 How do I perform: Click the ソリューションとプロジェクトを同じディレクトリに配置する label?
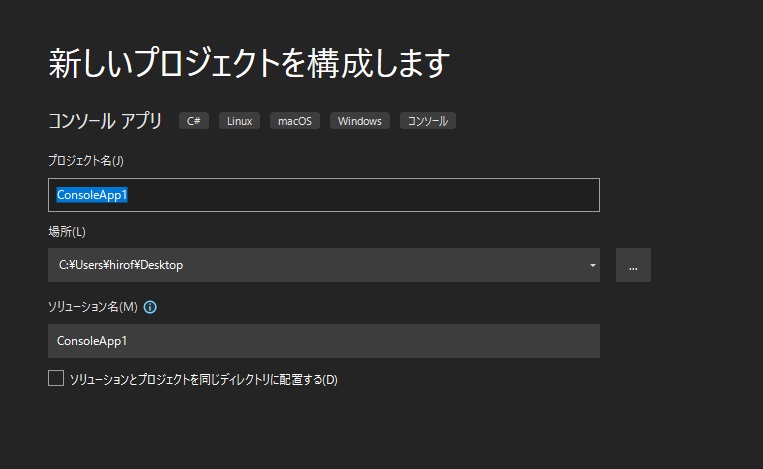pos(203,380)
